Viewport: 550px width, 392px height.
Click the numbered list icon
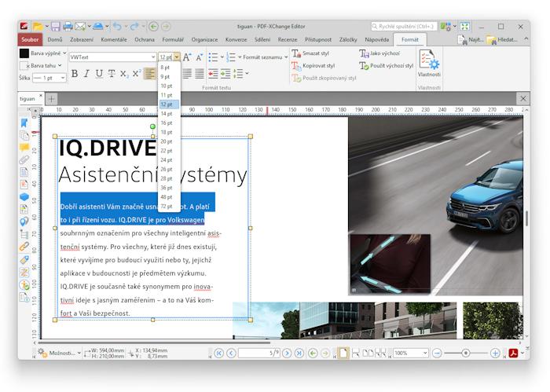(231, 57)
